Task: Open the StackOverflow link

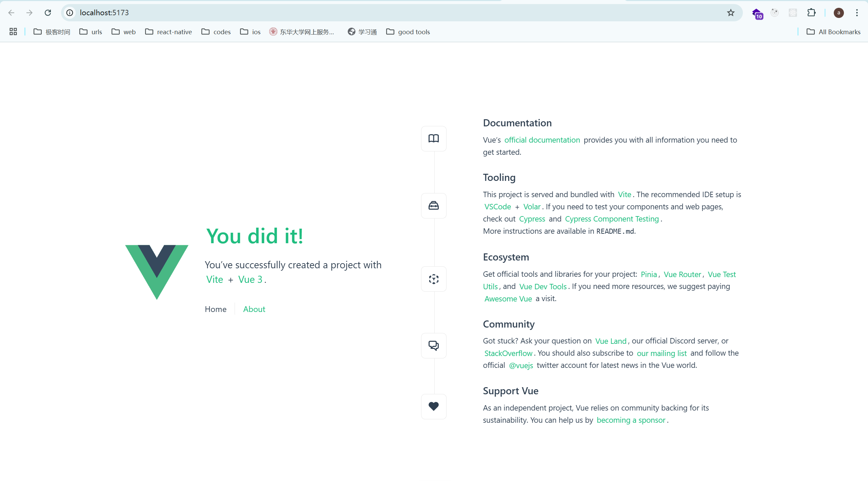Action: tap(508, 353)
